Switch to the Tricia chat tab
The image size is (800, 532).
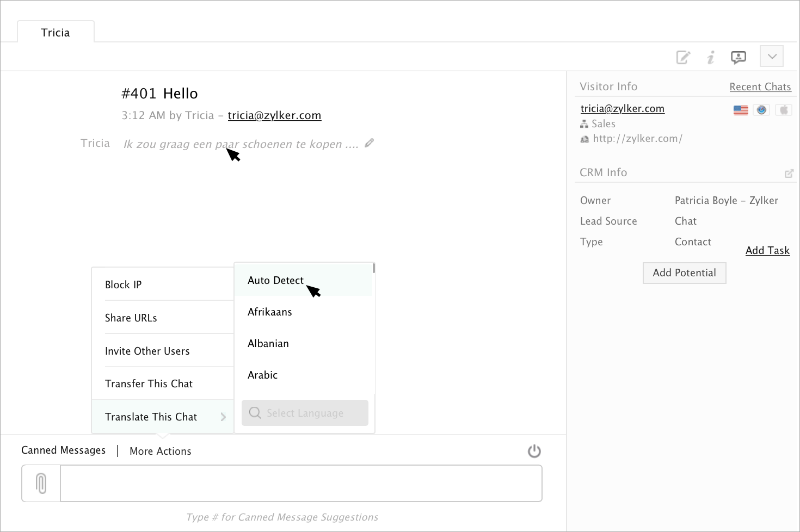(x=56, y=33)
